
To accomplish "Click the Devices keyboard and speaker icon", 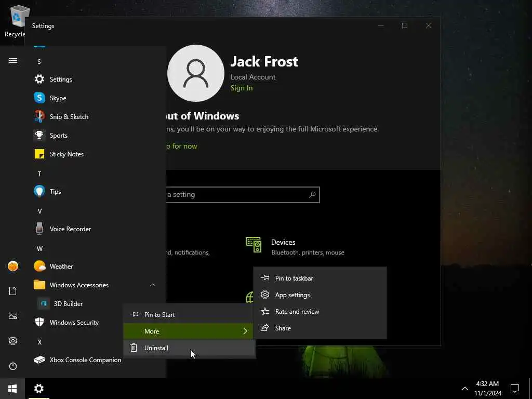I will tap(254, 245).
